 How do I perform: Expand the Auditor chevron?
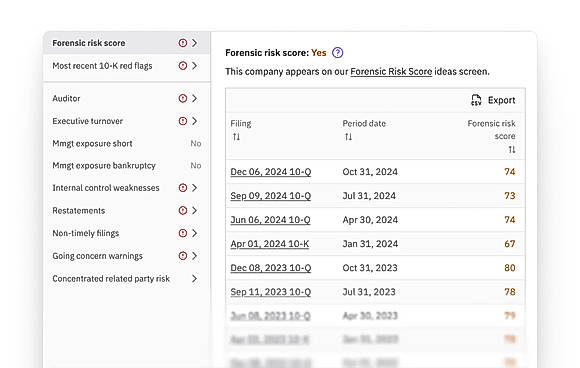[195, 98]
